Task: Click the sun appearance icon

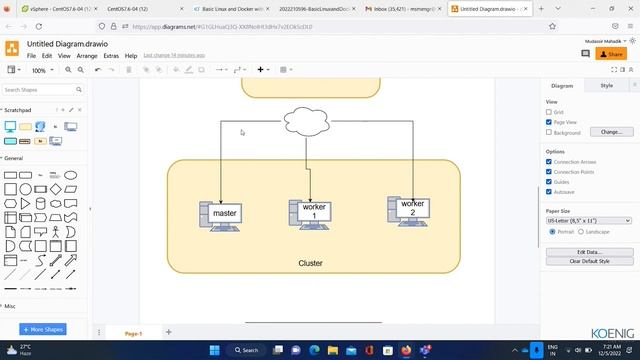Action: point(632,41)
